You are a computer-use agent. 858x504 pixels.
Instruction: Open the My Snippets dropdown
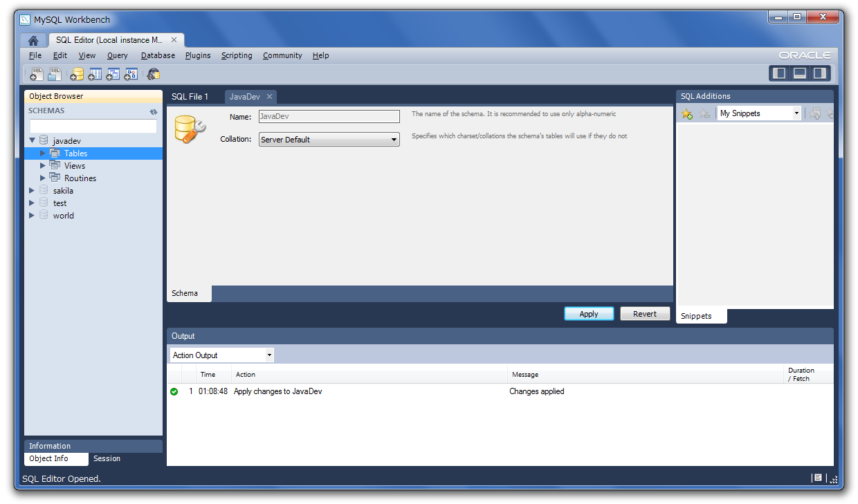click(x=759, y=113)
